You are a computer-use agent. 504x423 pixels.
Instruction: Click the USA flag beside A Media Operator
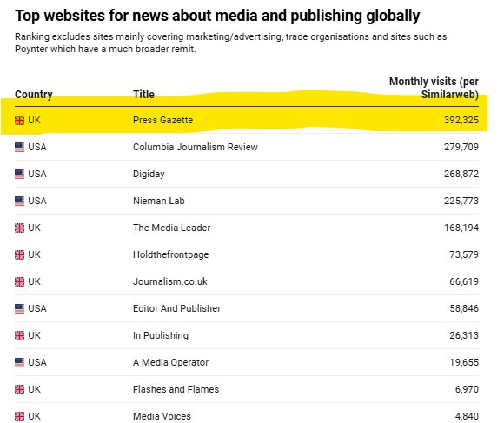(19, 362)
